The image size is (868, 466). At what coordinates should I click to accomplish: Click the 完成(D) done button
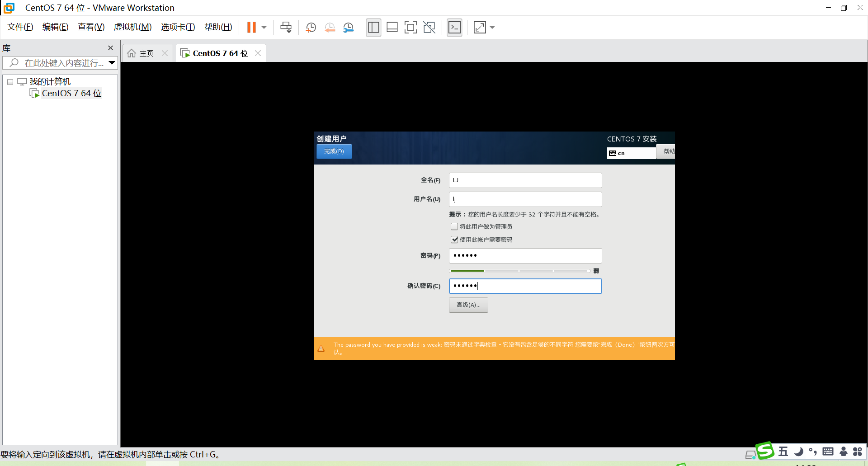pyautogui.click(x=334, y=151)
